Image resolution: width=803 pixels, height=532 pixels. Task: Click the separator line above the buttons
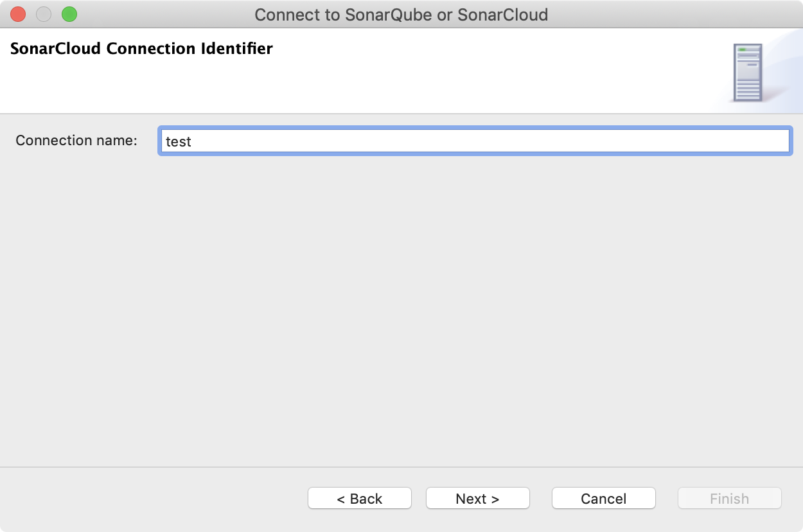coord(401,467)
